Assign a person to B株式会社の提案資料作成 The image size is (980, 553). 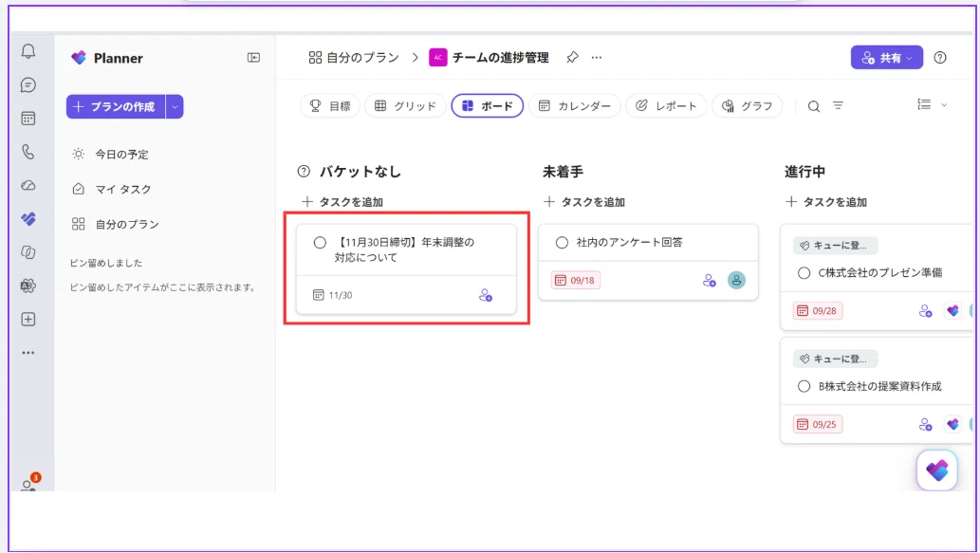click(926, 424)
